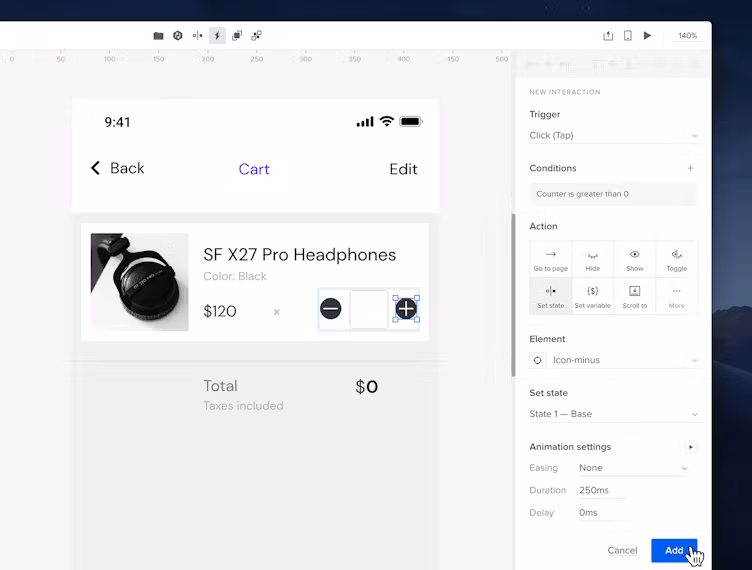752x570 pixels.
Task: Click the Back chevron icon on canvas
Action: click(x=95, y=168)
